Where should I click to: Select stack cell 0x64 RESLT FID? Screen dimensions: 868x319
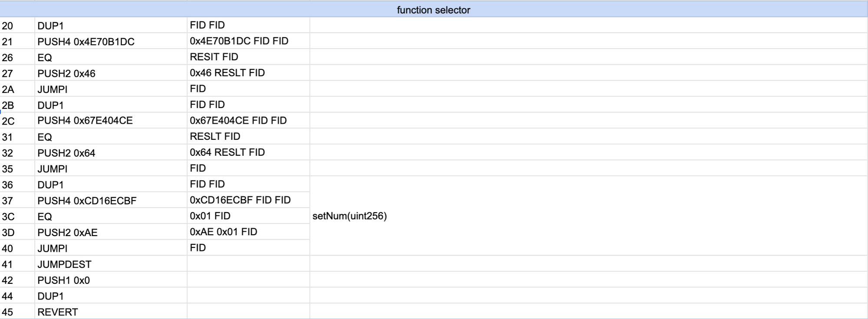pyautogui.click(x=249, y=152)
